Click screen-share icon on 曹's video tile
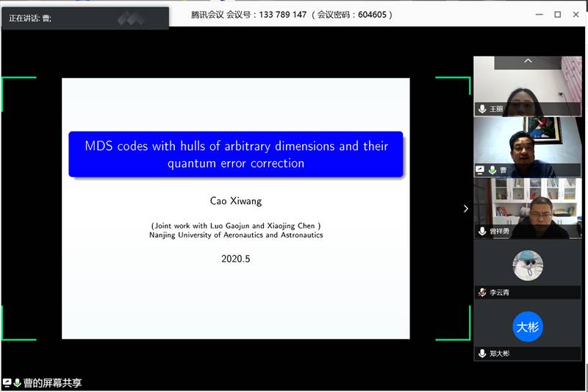The width and height of the screenshot is (588, 392). pos(481,170)
